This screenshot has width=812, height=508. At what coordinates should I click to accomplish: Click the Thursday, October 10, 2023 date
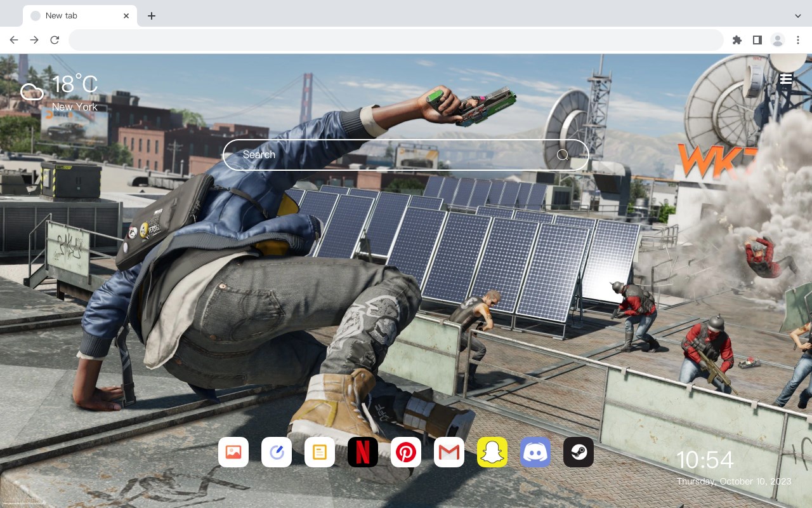[x=734, y=481]
